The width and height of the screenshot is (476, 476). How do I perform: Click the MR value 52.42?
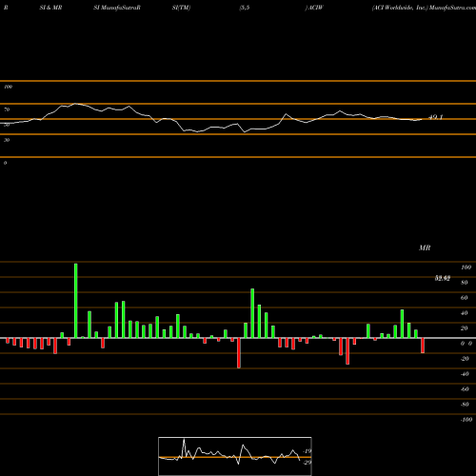(443, 278)
